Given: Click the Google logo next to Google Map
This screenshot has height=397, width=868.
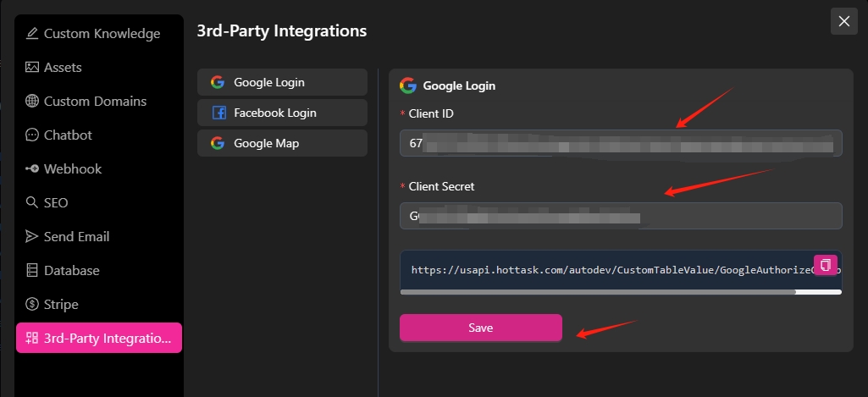Looking at the screenshot, I should pos(218,143).
